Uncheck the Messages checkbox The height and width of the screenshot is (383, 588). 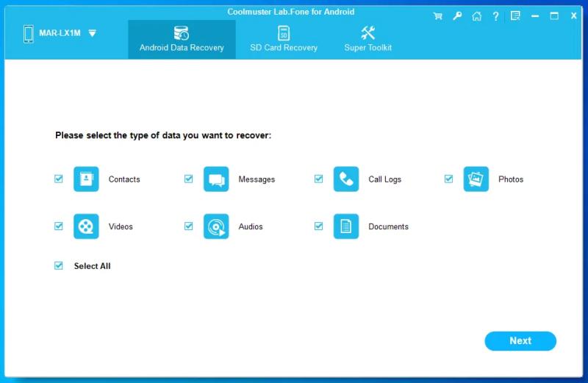pos(189,179)
